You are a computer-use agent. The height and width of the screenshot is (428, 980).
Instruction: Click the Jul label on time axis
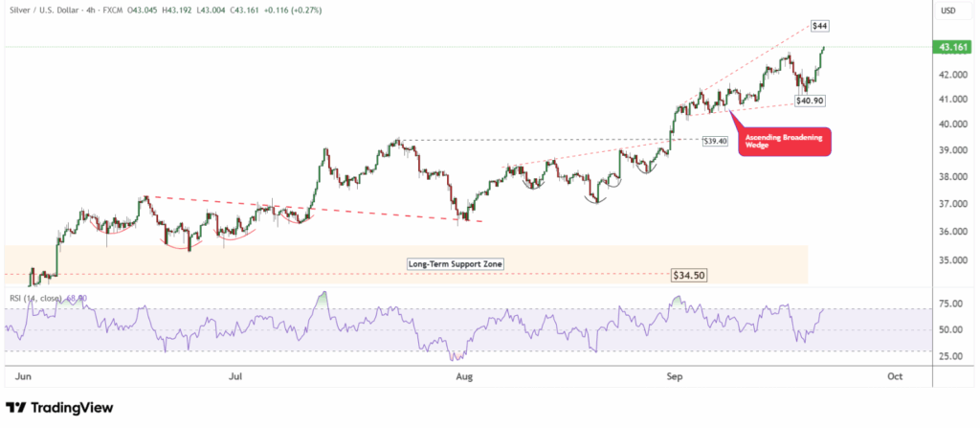point(235,377)
